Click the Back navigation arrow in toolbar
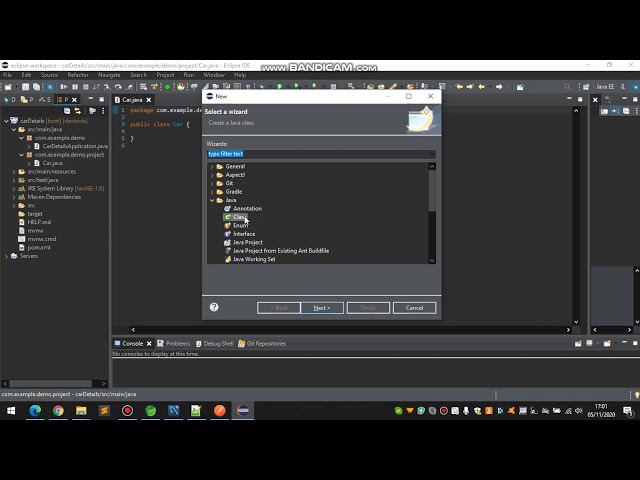The width and height of the screenshot is (640, 480). (482, 87)
